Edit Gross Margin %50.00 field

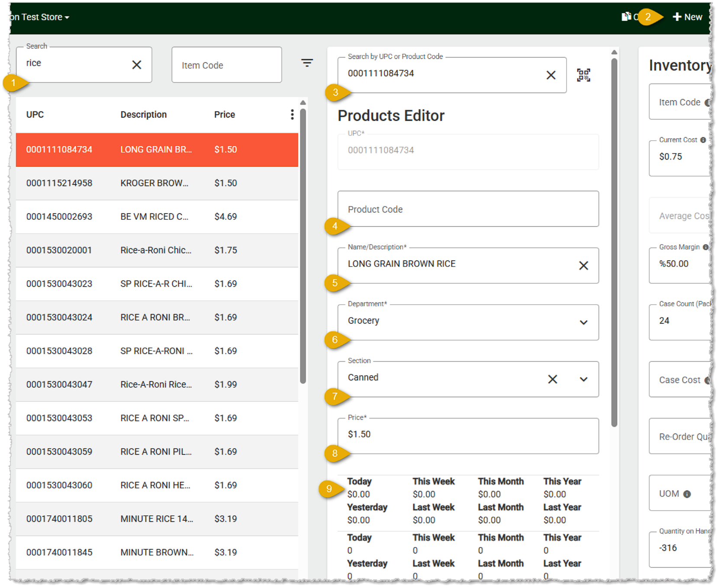click(x=679, y=265)
